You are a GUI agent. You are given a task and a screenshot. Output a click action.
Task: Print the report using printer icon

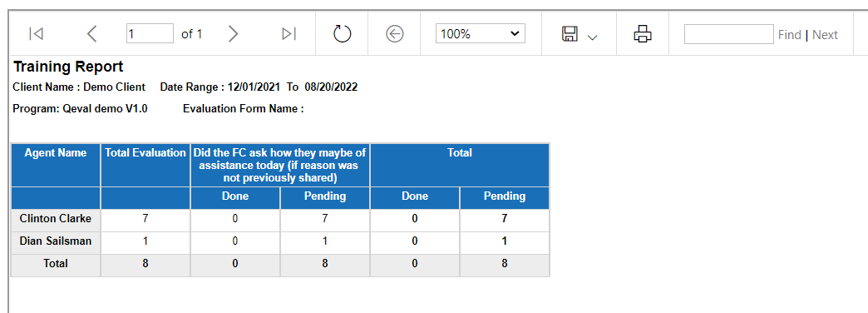[642, 34]
